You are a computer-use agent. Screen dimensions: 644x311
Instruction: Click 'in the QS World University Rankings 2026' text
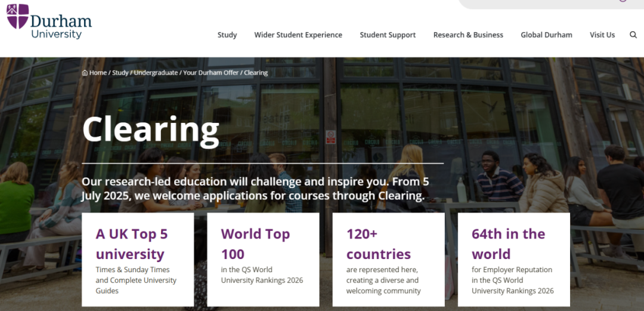coord(262,275)
